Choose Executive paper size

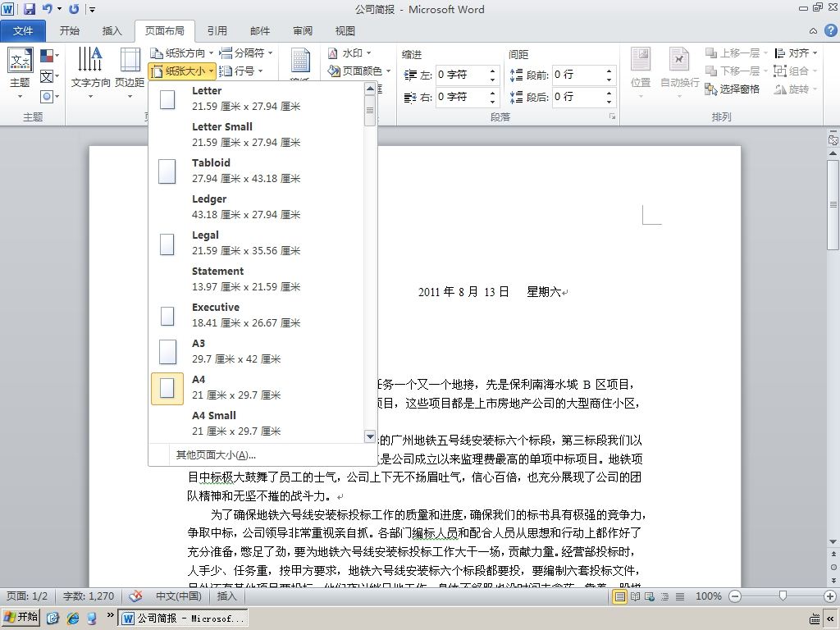(256, 315)
